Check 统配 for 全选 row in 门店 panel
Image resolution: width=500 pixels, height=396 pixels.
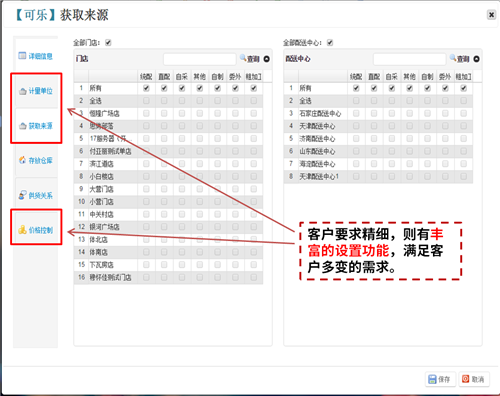pos(146,101)
